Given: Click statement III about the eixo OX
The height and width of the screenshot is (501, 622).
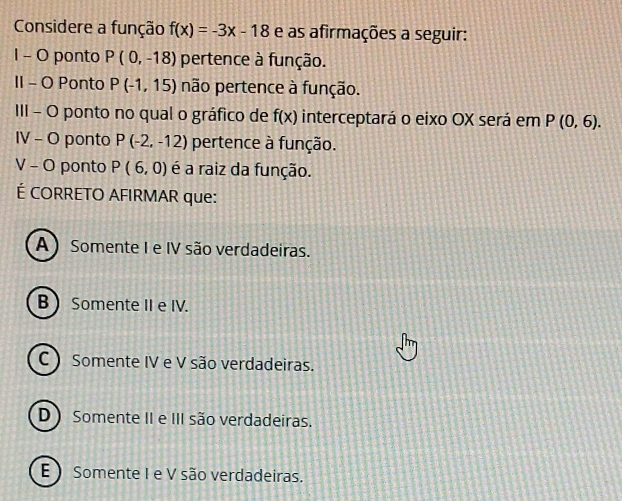Looking at the screenshot, I should 307,117.
